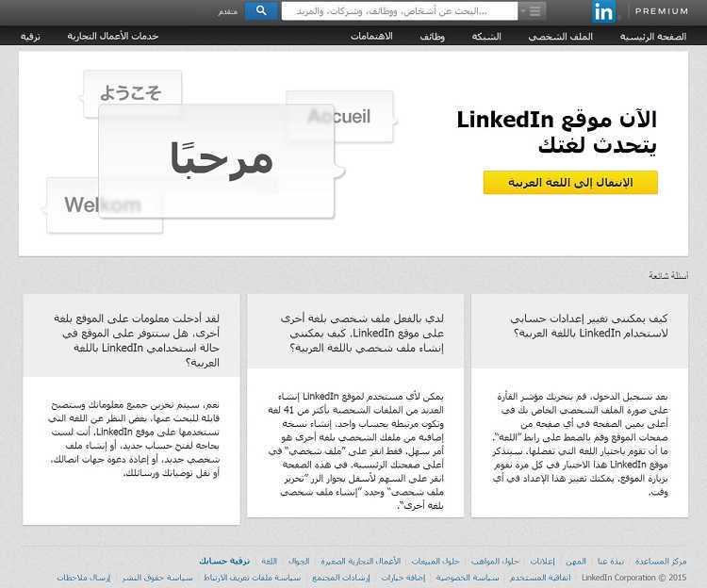Open اتفاقية المستخدم user agreement link

coord(540,578)
